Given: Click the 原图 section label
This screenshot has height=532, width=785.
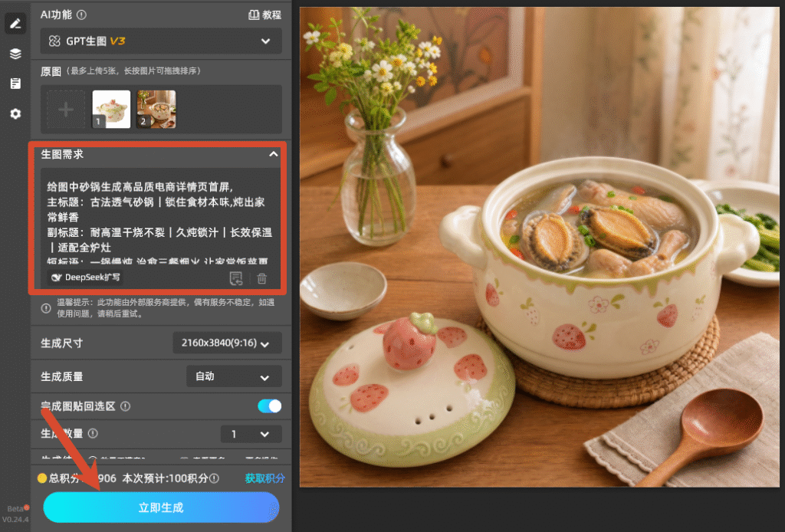Looking at the screenshot, I should click(x=51, y=71).
